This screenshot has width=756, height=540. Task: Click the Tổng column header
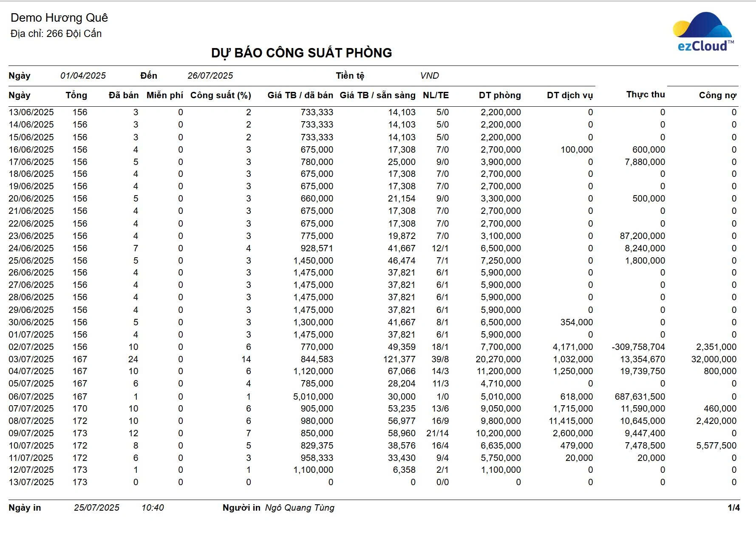[x=76, y=95]
